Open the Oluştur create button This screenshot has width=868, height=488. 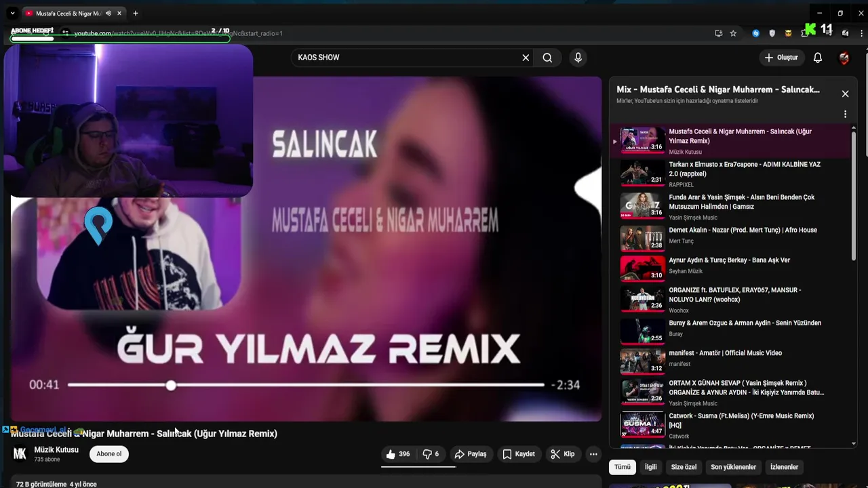point(781,58)
